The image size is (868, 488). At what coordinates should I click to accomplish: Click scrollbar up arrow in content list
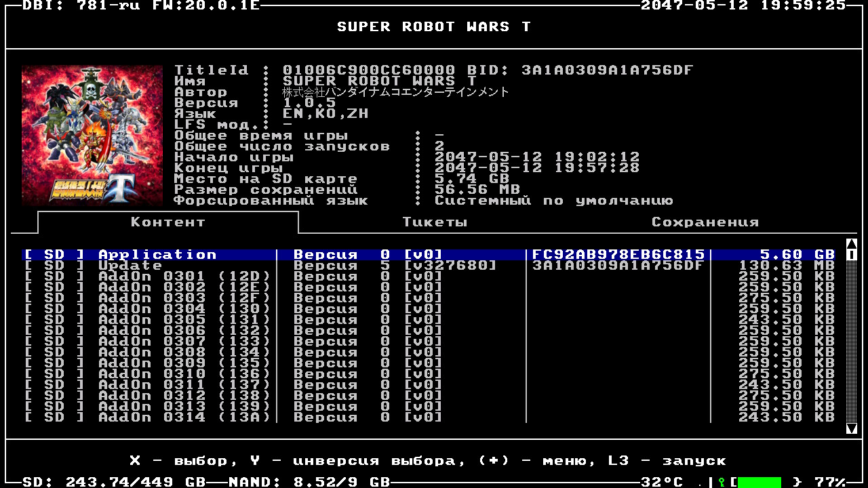(852, 244)
